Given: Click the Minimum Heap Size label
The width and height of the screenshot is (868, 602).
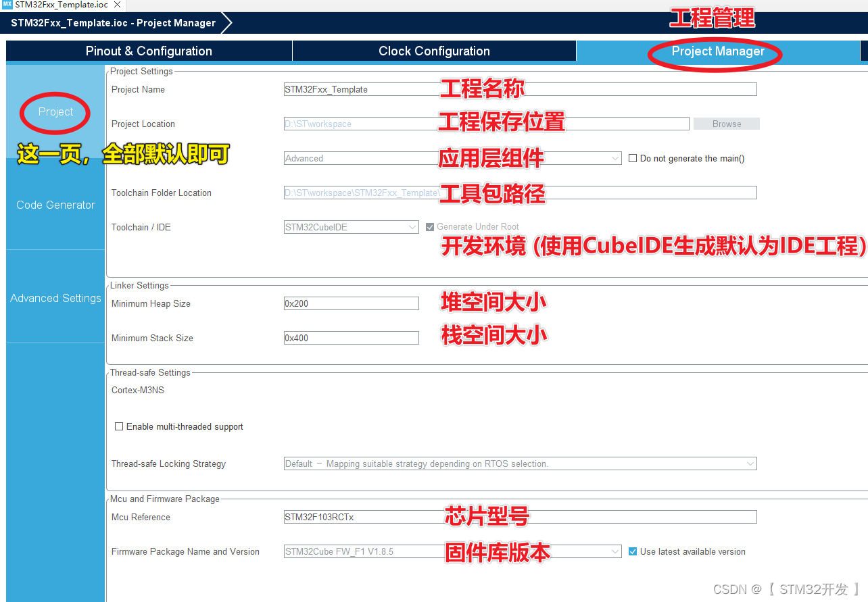Looking at the screenshot, I should pyautogui.click(x=151, y=303).
